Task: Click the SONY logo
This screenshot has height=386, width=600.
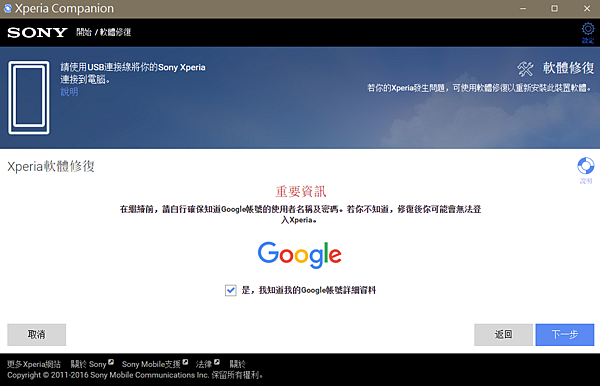Action: [37, 33]
